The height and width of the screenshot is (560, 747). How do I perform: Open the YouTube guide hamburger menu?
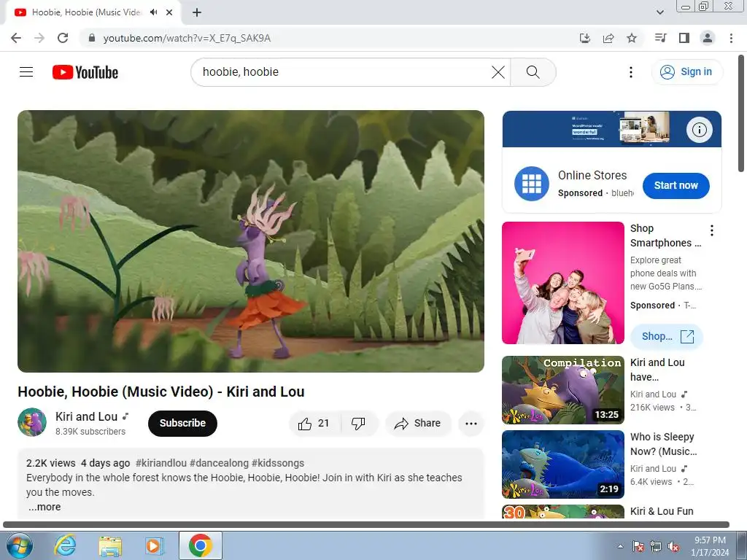click(x=26, y=72)
